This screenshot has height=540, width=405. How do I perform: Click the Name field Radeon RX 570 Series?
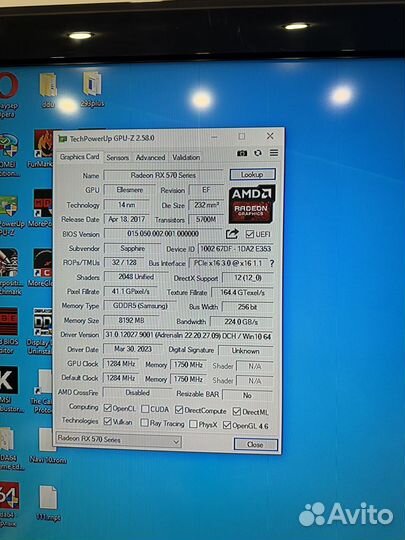tap(163, 175)
